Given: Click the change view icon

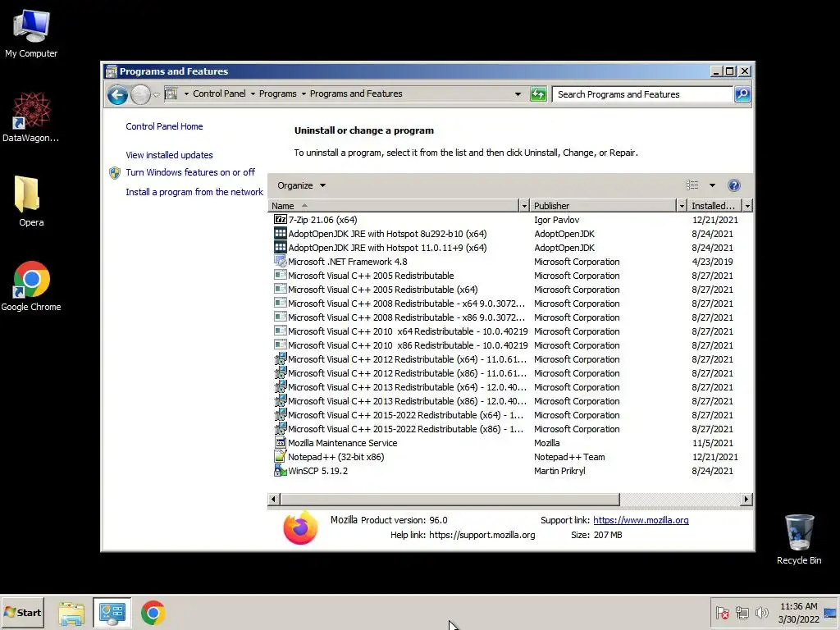Looking at the screenshot, I should (x=692, y=185).
